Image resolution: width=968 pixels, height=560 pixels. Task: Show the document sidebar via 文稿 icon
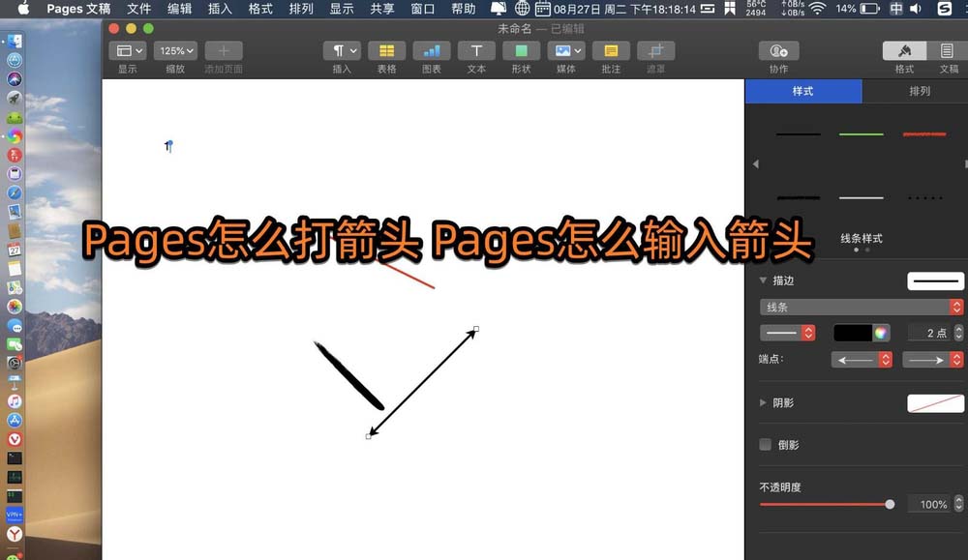[x=946, y=50]
